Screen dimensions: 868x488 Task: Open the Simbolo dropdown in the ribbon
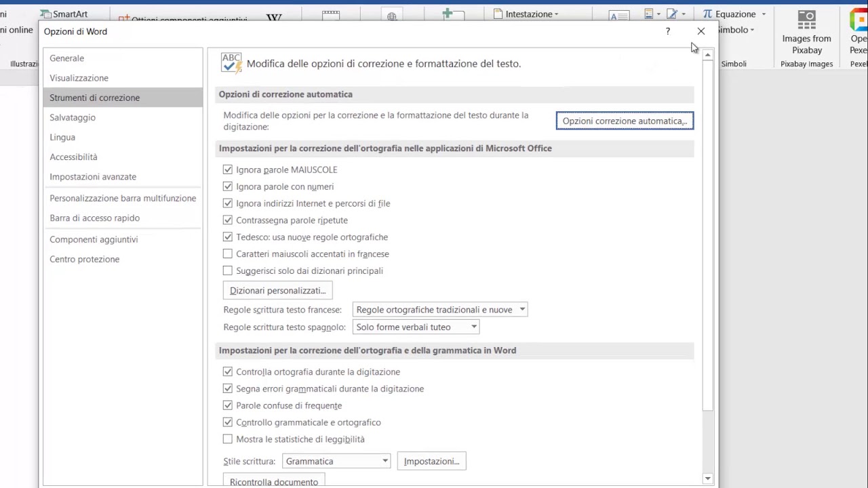pyautogui.click(x=736, y=30)
